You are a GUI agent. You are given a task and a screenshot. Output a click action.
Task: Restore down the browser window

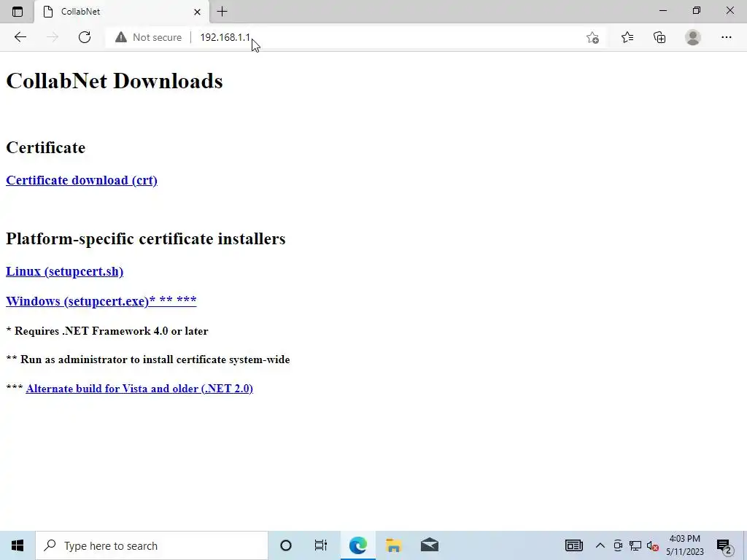tap(697, 10)
